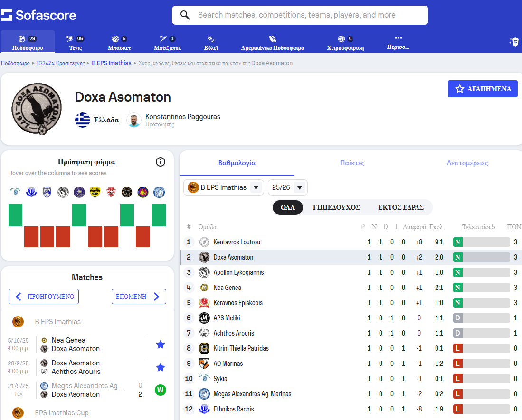Select the Ποδόσφαιρο sport tab
522x420 pixels.
[28, 42]
